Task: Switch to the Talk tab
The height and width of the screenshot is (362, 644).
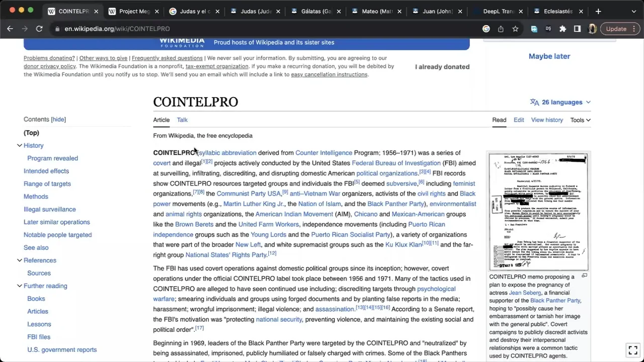Action: (182, 120)
